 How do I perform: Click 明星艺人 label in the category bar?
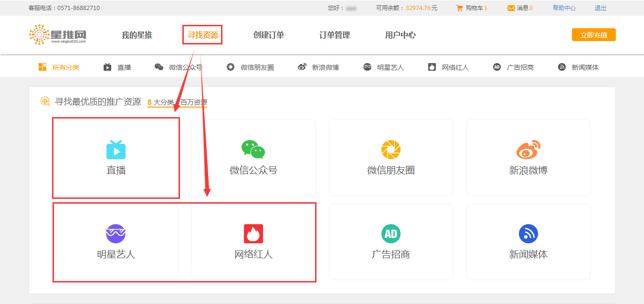(x=391, y=67)
